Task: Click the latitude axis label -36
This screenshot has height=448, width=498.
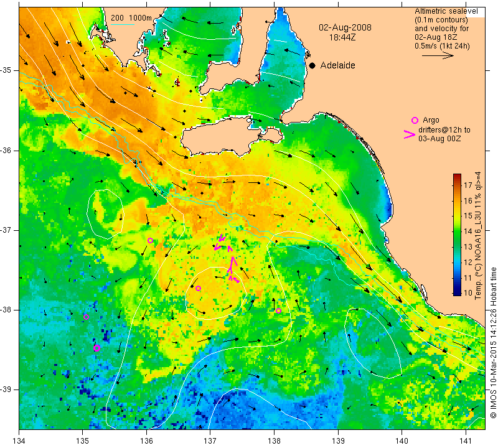Action: tap(7, 150)
